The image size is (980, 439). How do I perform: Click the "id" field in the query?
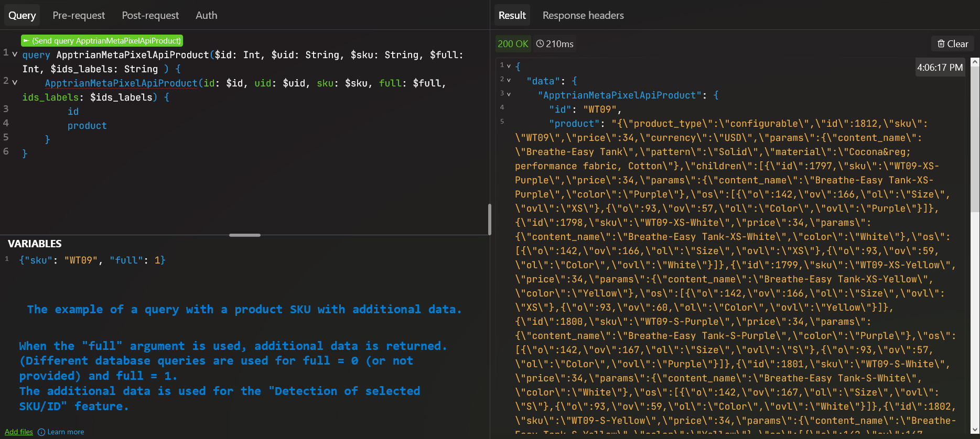tap(73, 112)
